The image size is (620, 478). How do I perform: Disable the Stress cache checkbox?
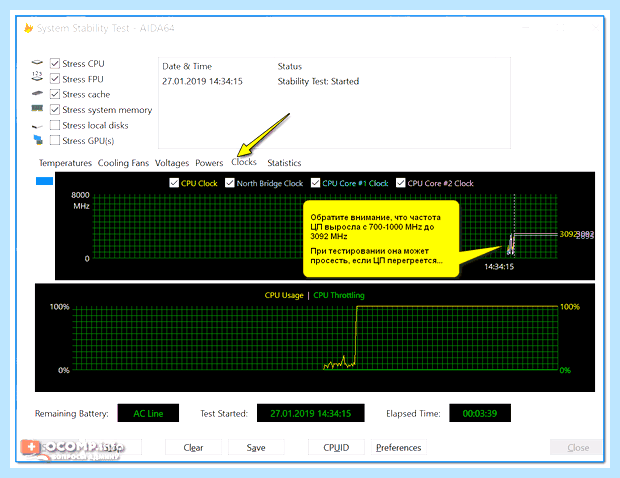coord(55,94)
